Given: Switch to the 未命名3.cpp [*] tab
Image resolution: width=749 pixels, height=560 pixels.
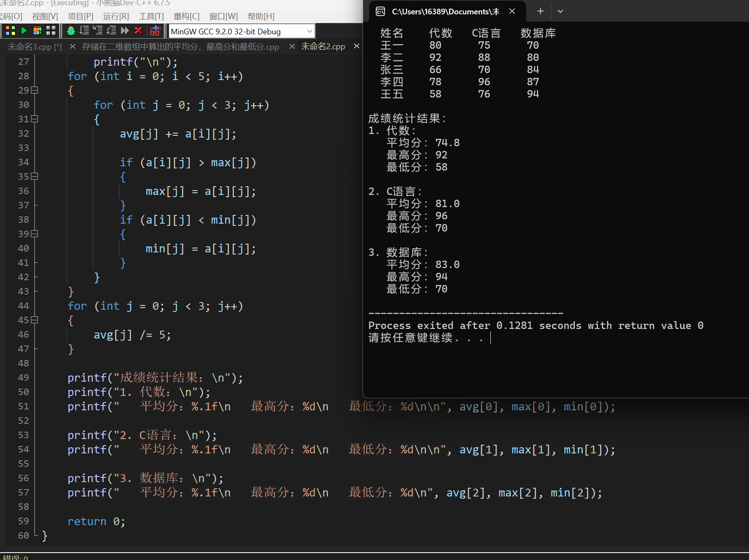Looking at the screenshot, I should [35, 47].
